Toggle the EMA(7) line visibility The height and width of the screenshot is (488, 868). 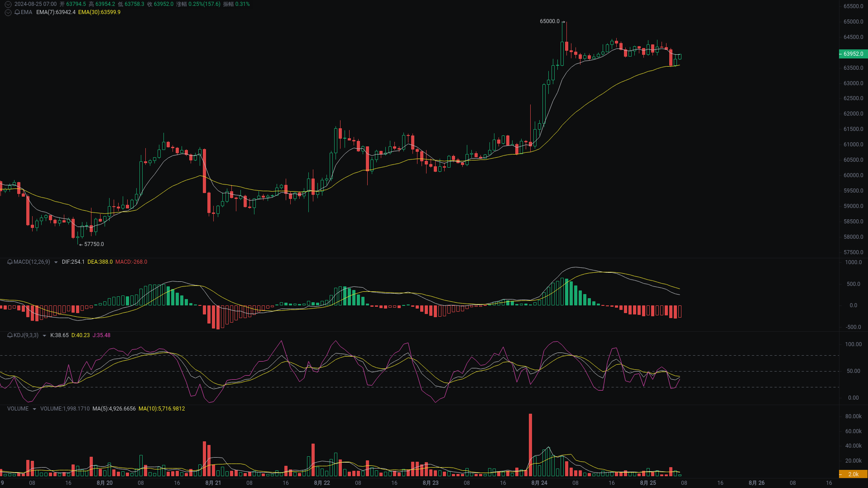(x=56, y=13)
